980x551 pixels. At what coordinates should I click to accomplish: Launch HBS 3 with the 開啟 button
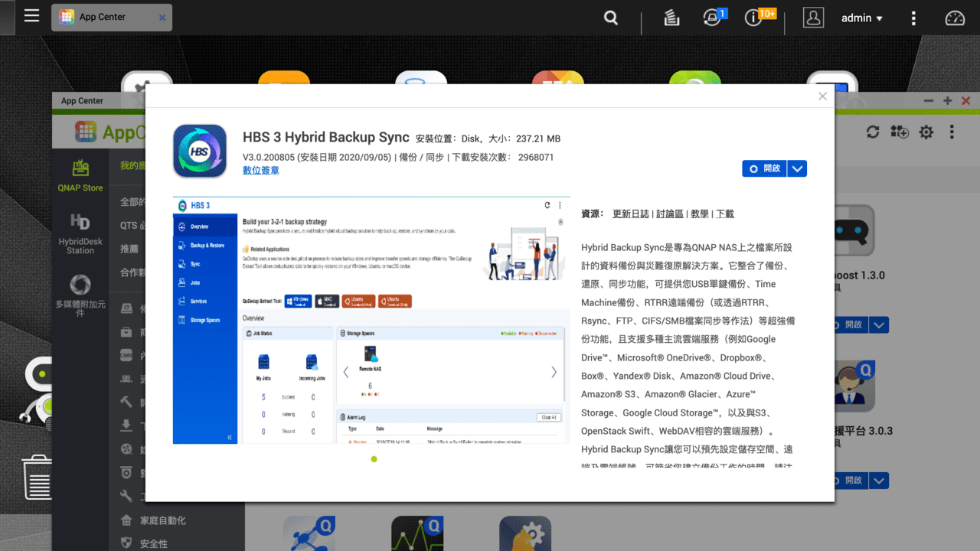coord(764,168)
